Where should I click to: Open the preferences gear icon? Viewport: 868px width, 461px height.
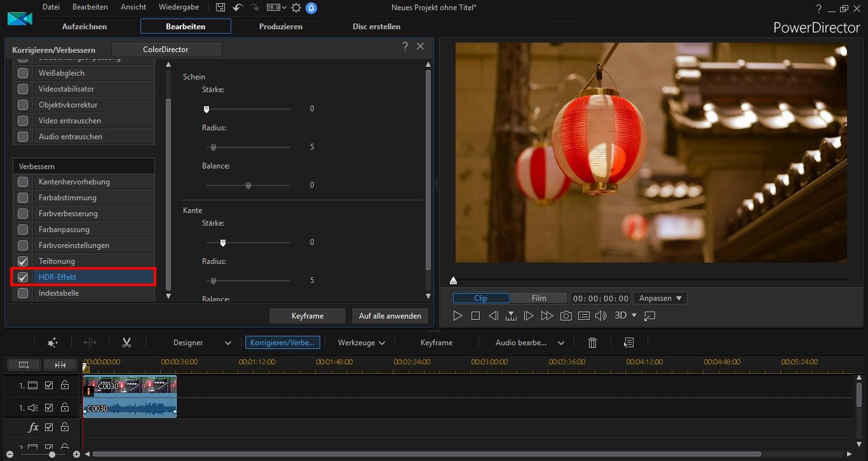[296, 8]
